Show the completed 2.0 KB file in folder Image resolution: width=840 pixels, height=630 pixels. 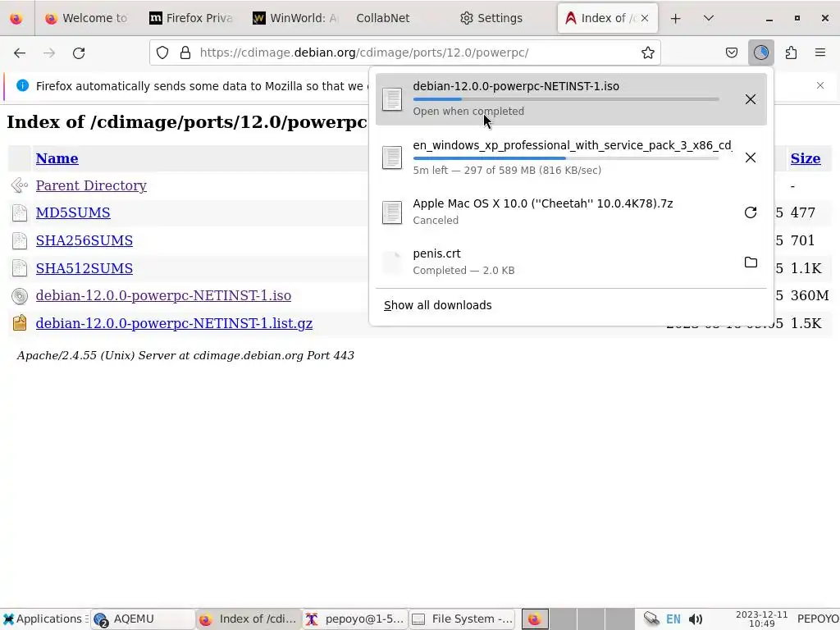coord(751,262)
